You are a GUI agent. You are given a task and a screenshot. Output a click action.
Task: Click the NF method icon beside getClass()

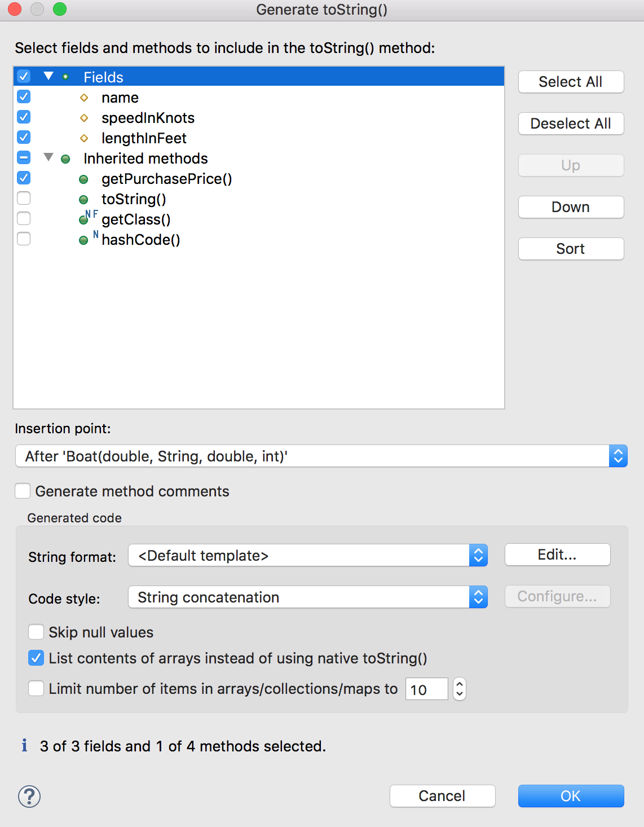click(x=83, y=219)
